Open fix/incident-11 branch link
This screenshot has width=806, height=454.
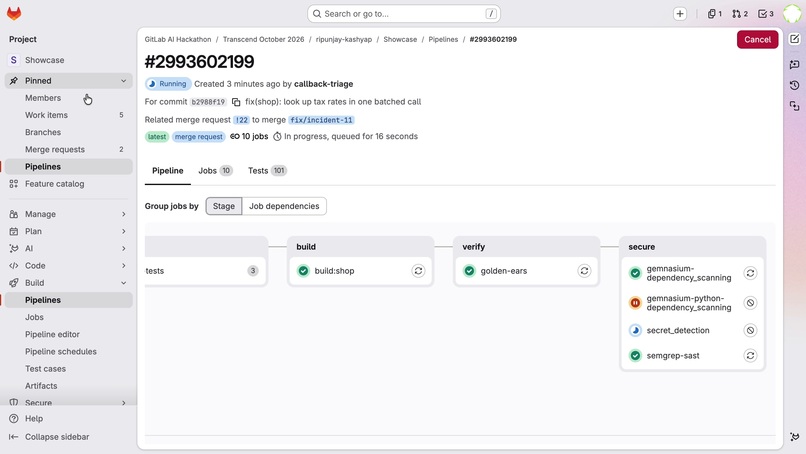(x=321, y=120)
